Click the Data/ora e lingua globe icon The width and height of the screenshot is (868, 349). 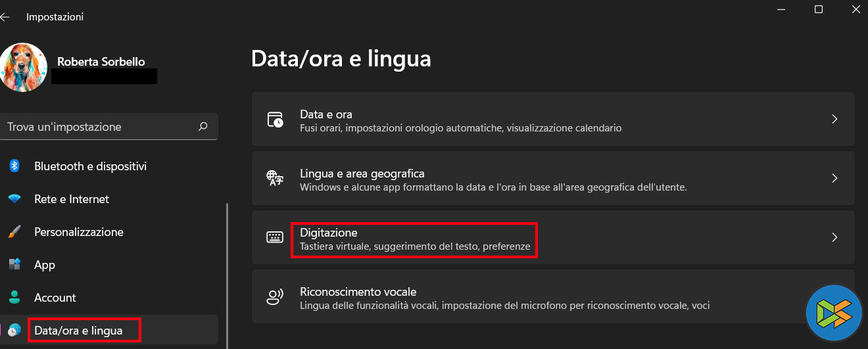point(14,330)
